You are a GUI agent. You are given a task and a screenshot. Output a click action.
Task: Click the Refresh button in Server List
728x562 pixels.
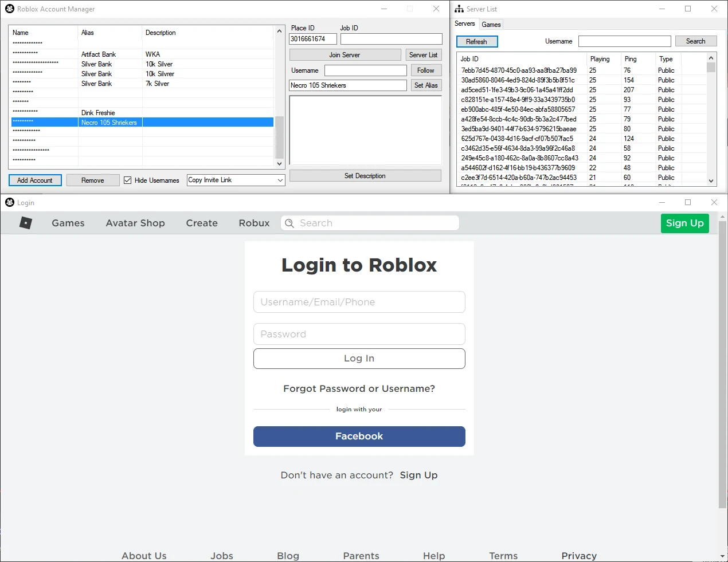coord(477,41)
